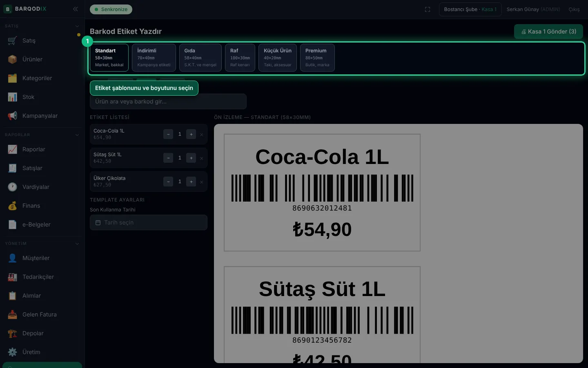The image size is (588, 368).
Task: Focus the product search or barcode field
Action: pyautogui.click(x=168, y=101)
